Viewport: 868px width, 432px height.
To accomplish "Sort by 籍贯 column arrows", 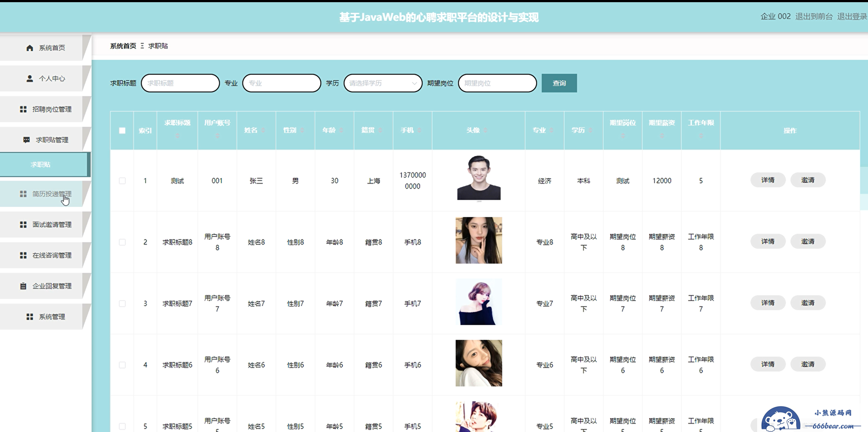I will (380, 130).
